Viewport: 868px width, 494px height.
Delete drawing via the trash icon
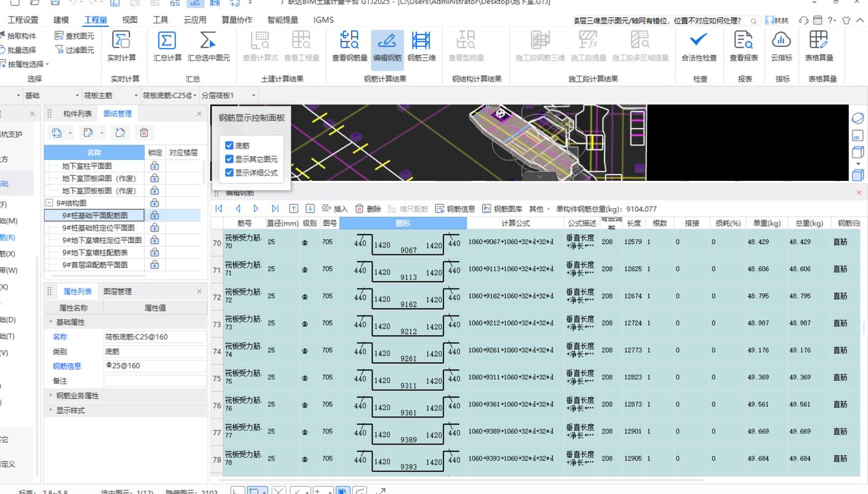(144, 133)
